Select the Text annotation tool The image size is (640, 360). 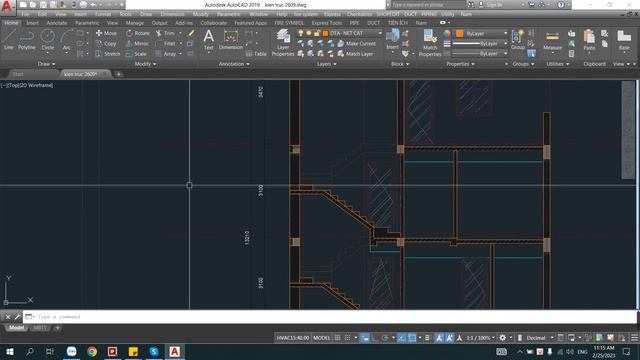[x=209, y=40]
